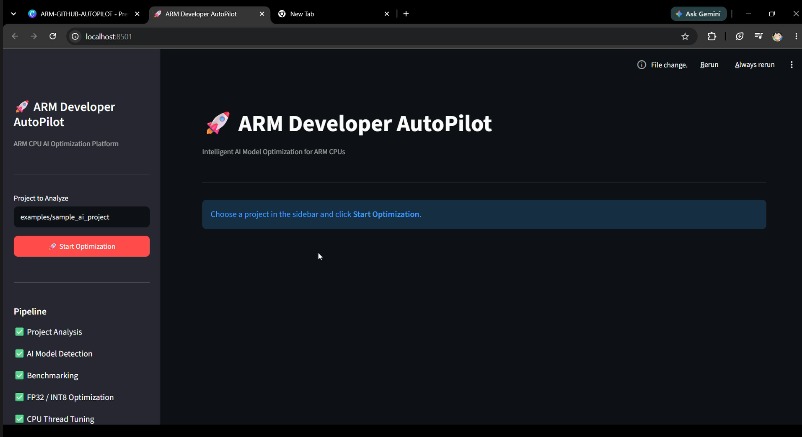Open the Chrome profile avatar

[x=777, y=36]
